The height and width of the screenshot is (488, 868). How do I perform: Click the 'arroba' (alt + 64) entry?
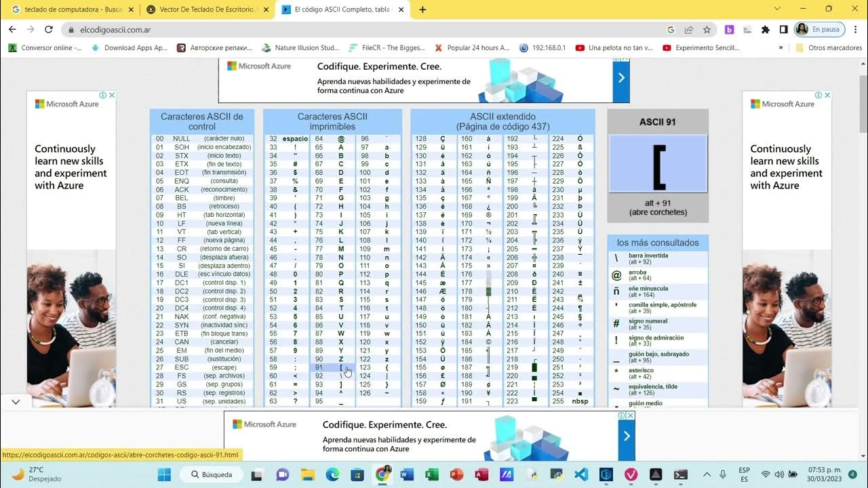point(658,275)
